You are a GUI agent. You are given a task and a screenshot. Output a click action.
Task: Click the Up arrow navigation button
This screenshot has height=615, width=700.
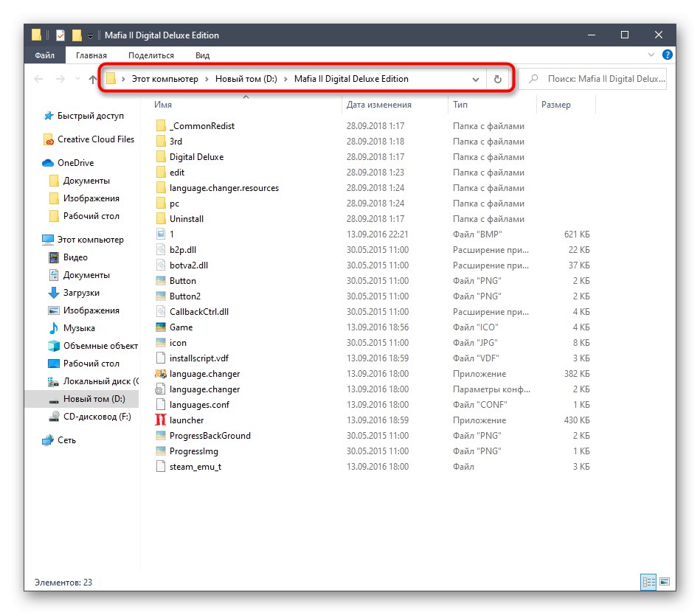[x=92, y=80]
